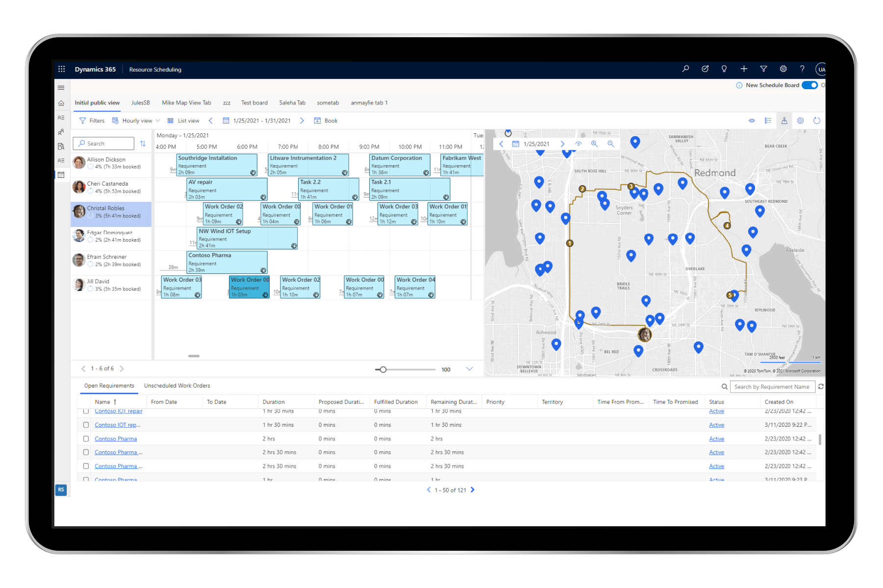Click the resource photo marker on map

point(644,335)
